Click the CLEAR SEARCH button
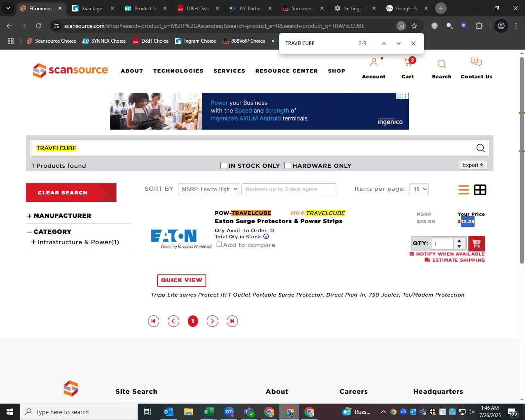This screenshot has height=420, width=525. point(71,192)
